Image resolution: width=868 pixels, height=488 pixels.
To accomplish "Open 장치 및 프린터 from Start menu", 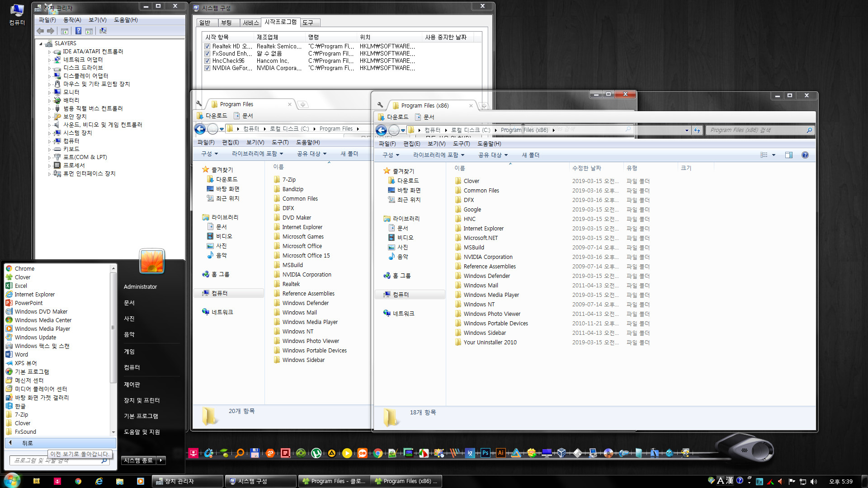I will tap(142, 400).
